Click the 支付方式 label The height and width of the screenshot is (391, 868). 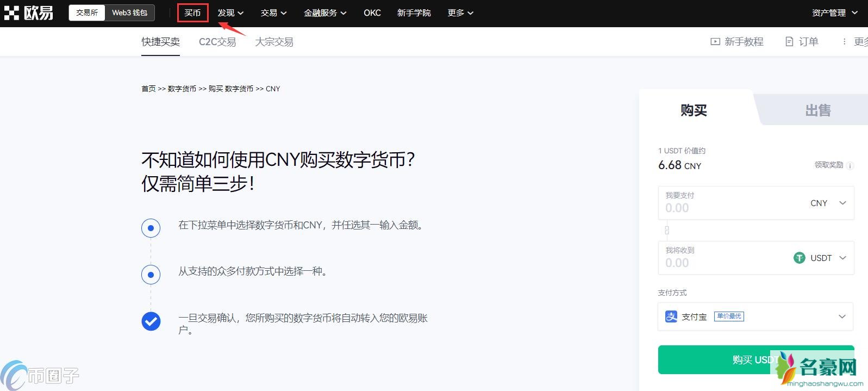pyautogui.click(x=672, y=293)
